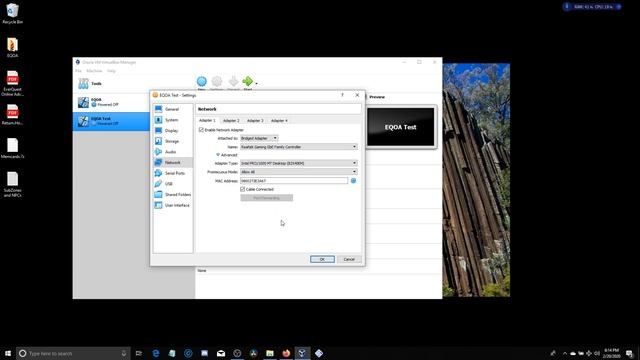640x360 pixels.
Task: Click the Discard toolbar icon in VirtualBox Manager
Action: 233,83
